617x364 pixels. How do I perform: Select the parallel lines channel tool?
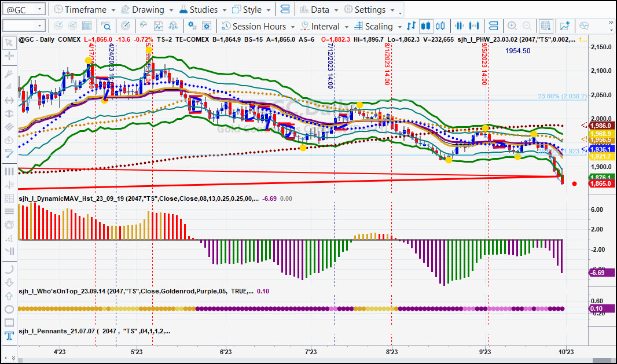(x=9, y=127)
